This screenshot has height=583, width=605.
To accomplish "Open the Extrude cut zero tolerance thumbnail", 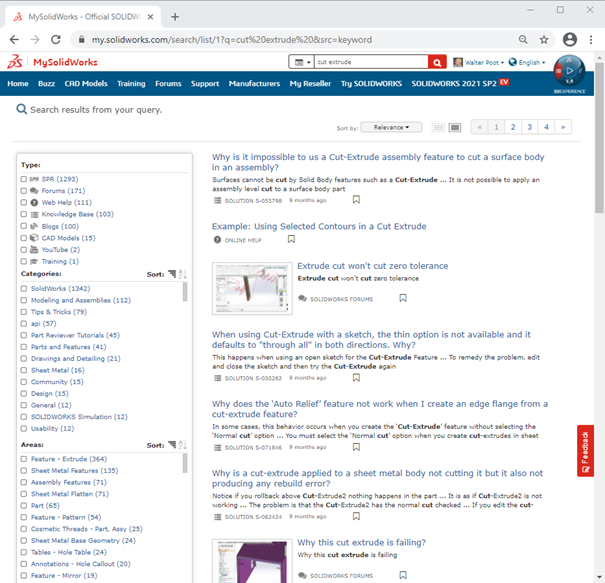I will (252, 289).
